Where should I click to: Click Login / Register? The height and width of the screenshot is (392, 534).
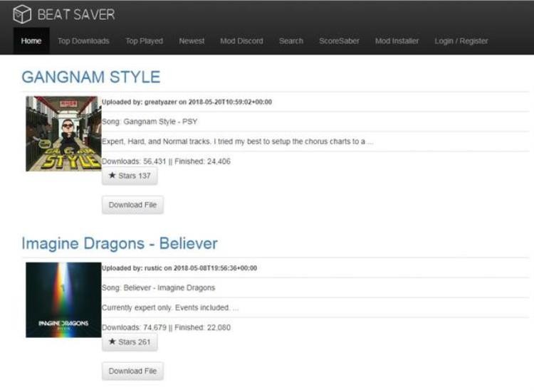point(461,41)
